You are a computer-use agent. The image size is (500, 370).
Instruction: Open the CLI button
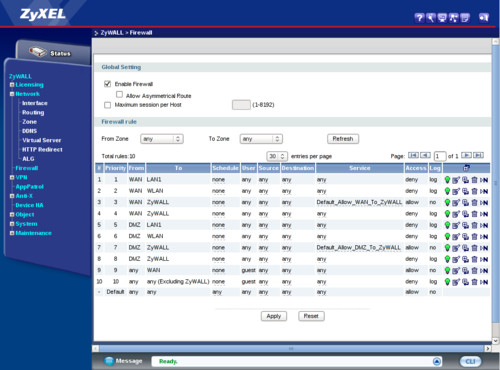pos(470,361)
